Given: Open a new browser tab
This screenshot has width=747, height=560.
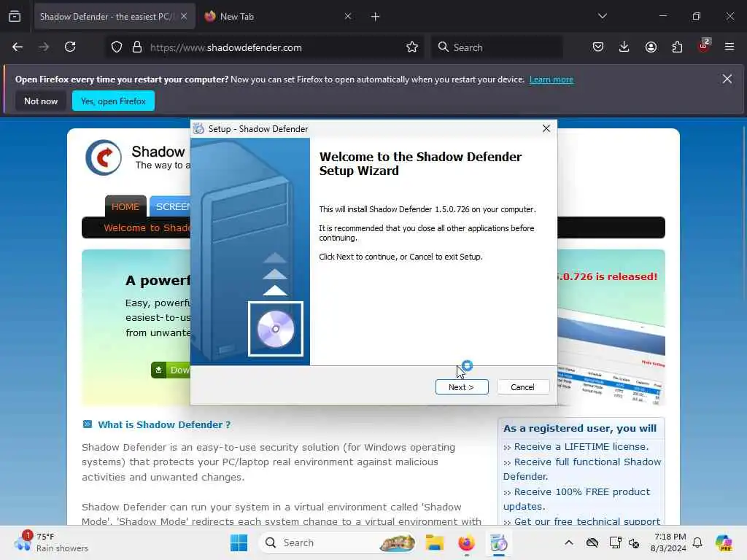Looking at the screenshot, I should [x=376, y=17].
